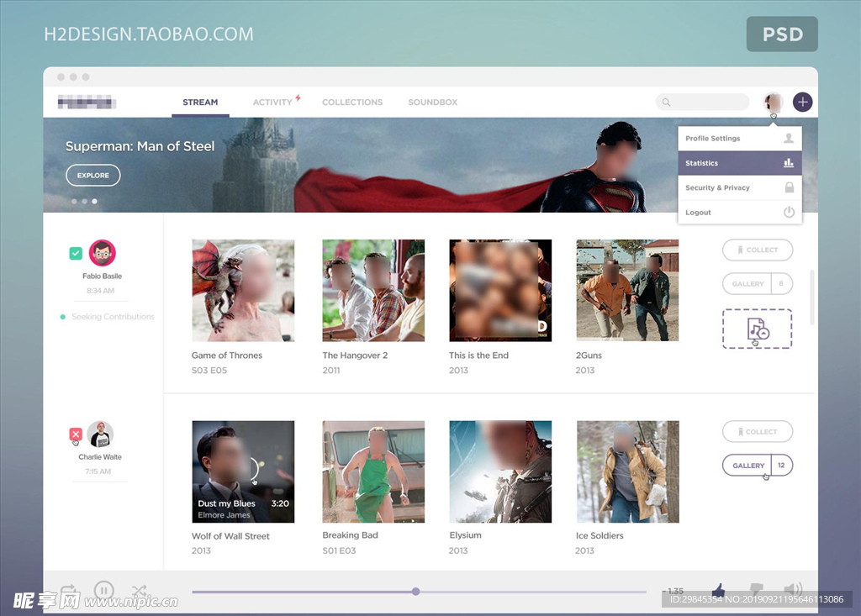Open This is the End thumbnail
The image size is (861, 616).
(500, 291)
